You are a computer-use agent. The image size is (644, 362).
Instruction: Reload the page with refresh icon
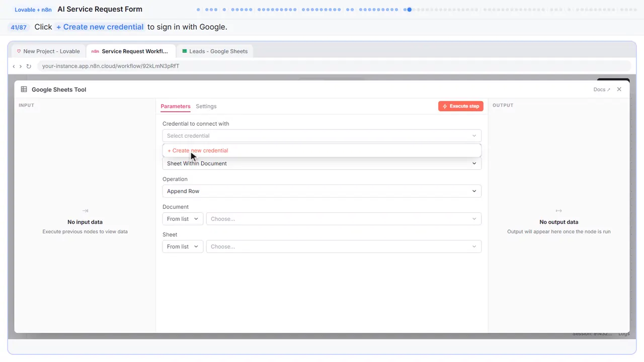(x=29, y=66)
